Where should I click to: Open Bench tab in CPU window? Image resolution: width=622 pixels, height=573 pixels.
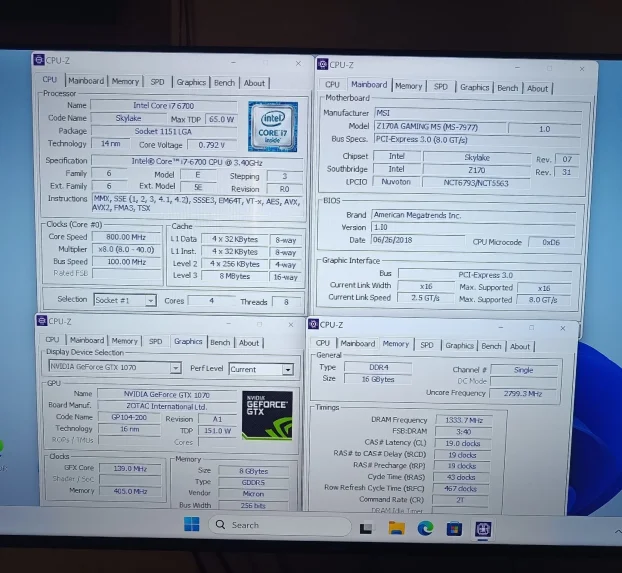225,83
